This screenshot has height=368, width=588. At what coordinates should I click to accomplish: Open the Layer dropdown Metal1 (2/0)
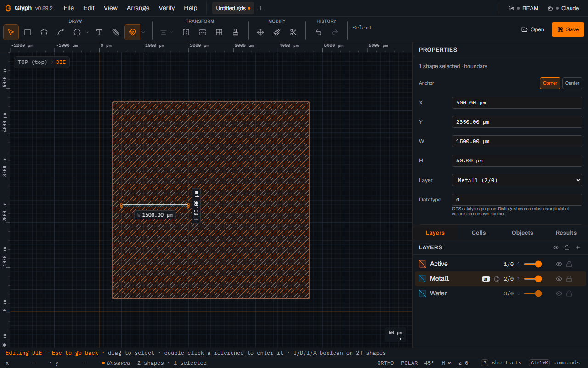click(x=517, y=180)
